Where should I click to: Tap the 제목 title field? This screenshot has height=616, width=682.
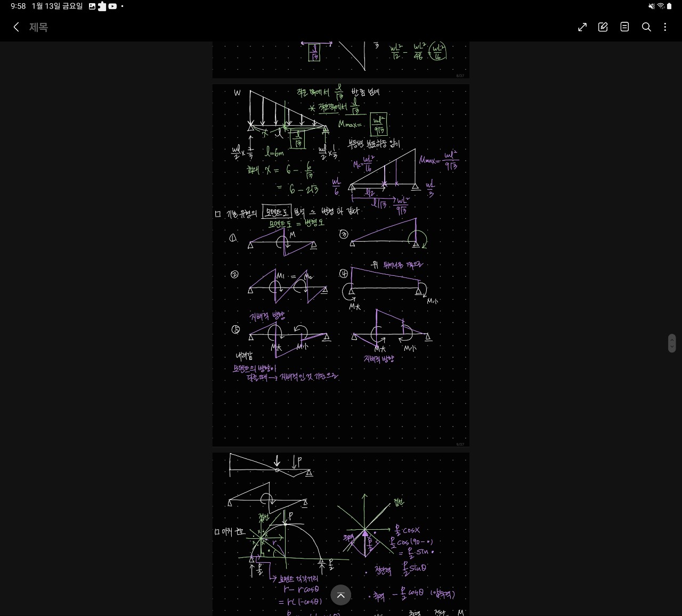pyautogui.click(x=38, y=27)
